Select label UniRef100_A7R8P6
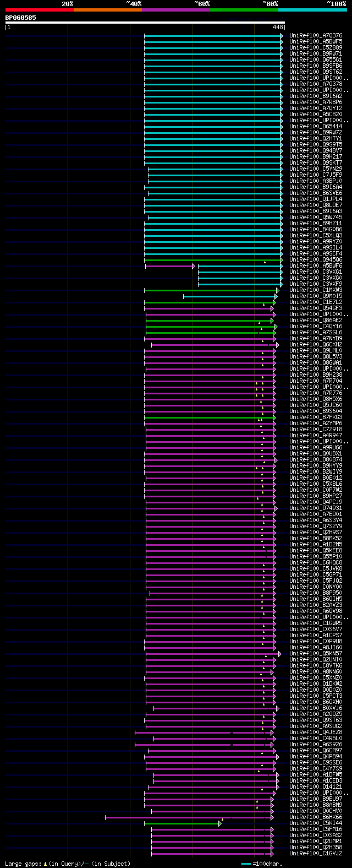The height and width of the screenshot is (868, 352). click(316, 102)
